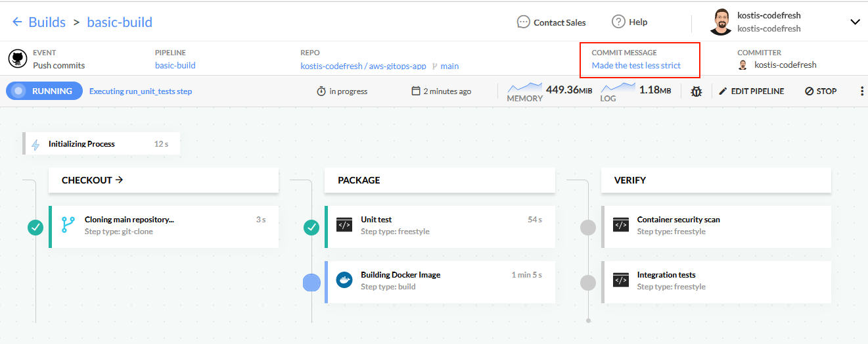Click the blue running status circle for Docker build
Screen dimensions: 868x344
[x=311, y=283]
